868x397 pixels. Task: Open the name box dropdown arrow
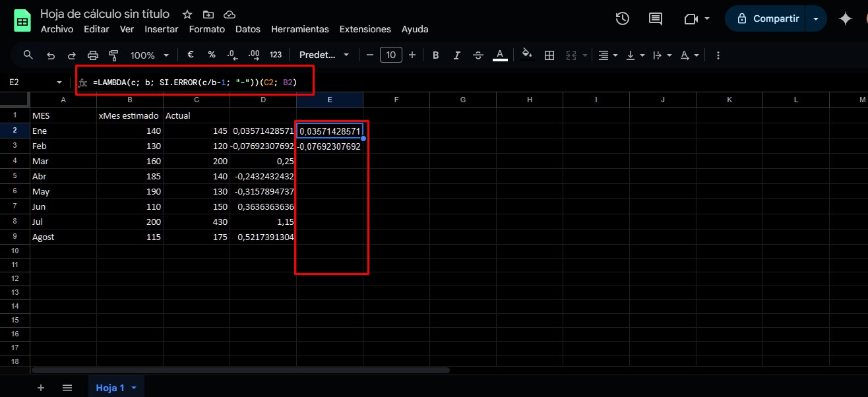(59, 82)
